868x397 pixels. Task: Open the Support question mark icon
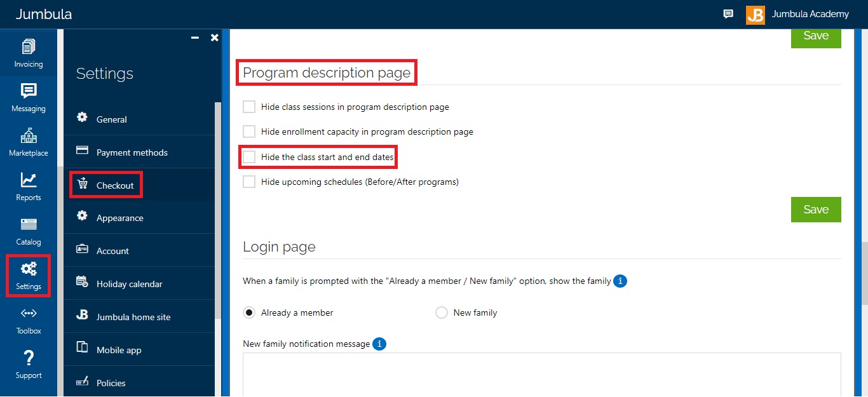(x=29, y=358)
